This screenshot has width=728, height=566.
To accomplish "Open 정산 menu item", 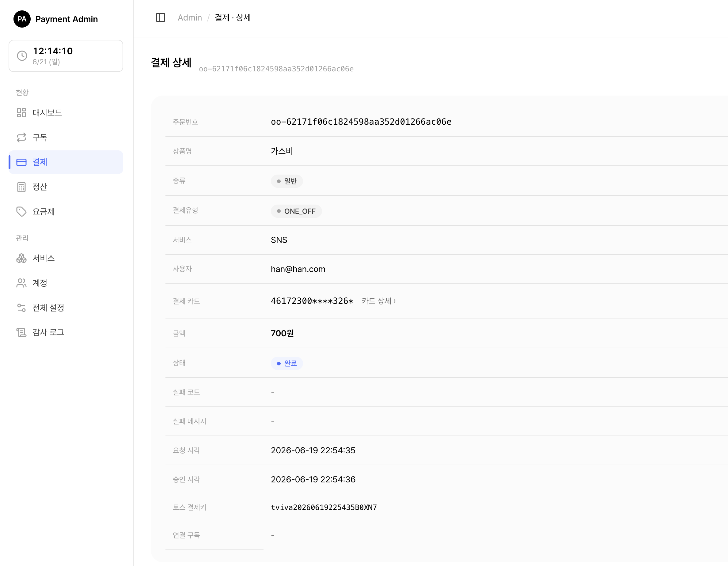I will [66, 187].
